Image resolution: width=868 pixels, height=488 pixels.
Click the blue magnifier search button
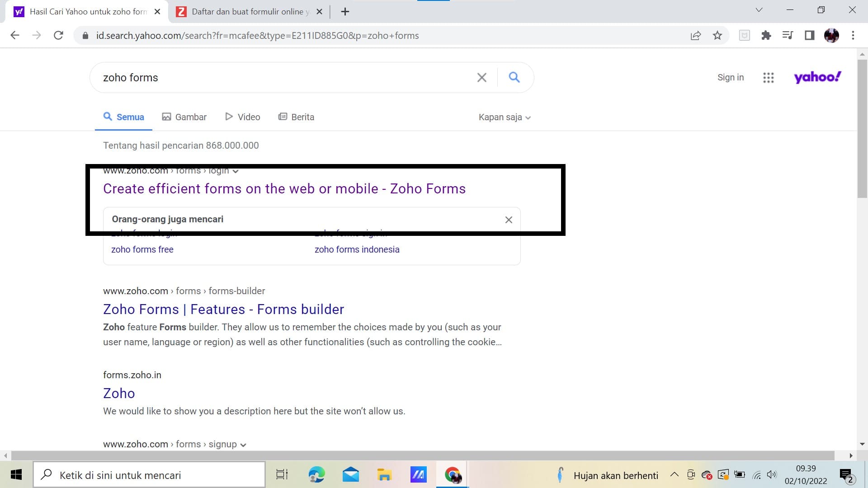point(514,77)
